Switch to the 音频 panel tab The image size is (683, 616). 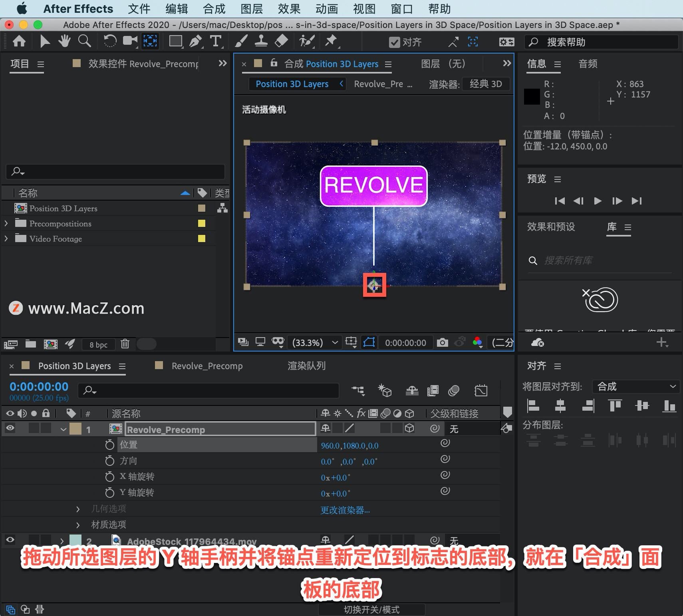coord(588,64)
